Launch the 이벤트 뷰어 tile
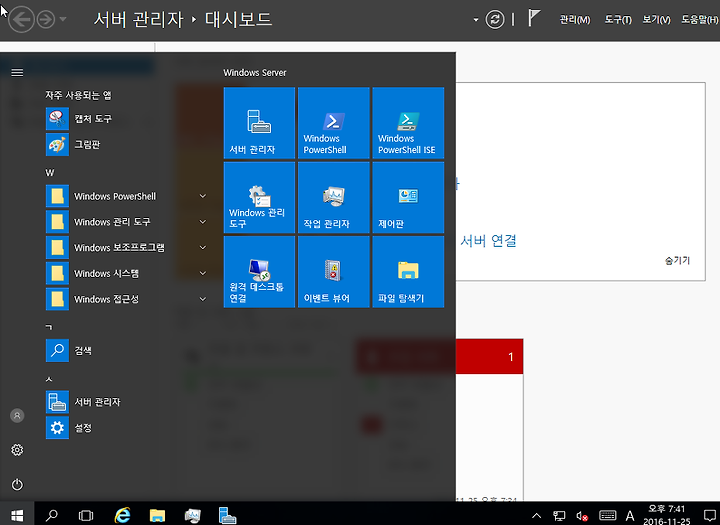The height and width of the screenshot is (525, 720). pos(333,271)
